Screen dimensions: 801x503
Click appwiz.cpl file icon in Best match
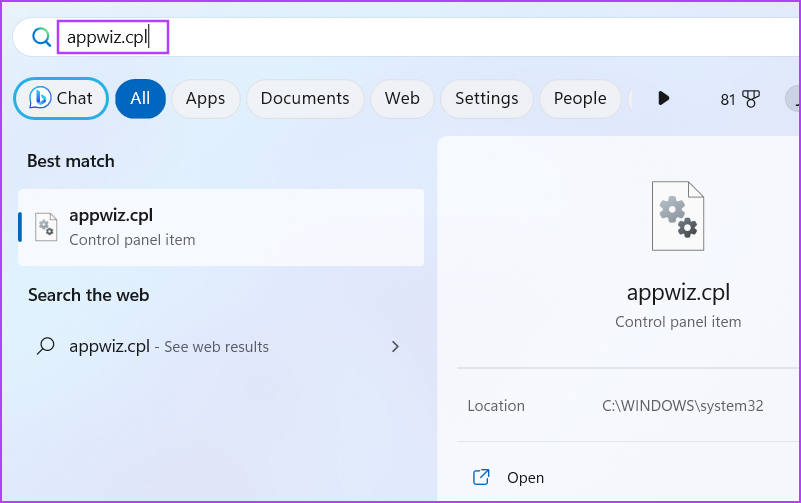click(46, 227)
